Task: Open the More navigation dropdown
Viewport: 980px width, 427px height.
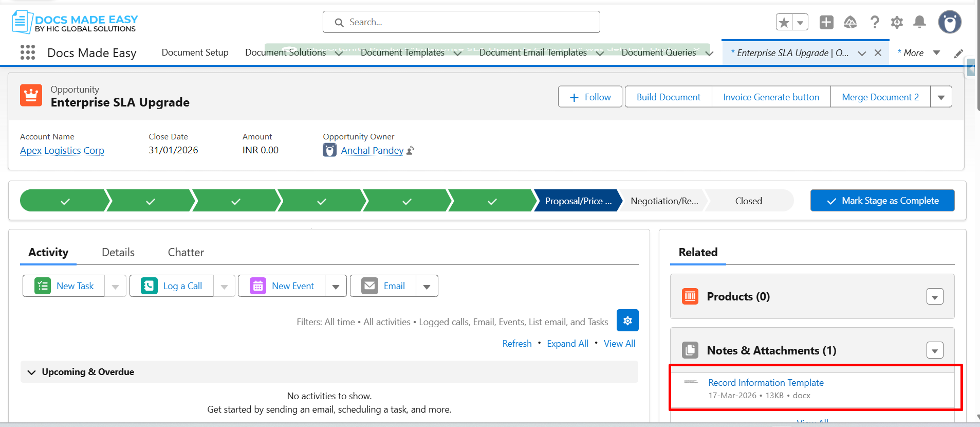Action: [936, 53]
